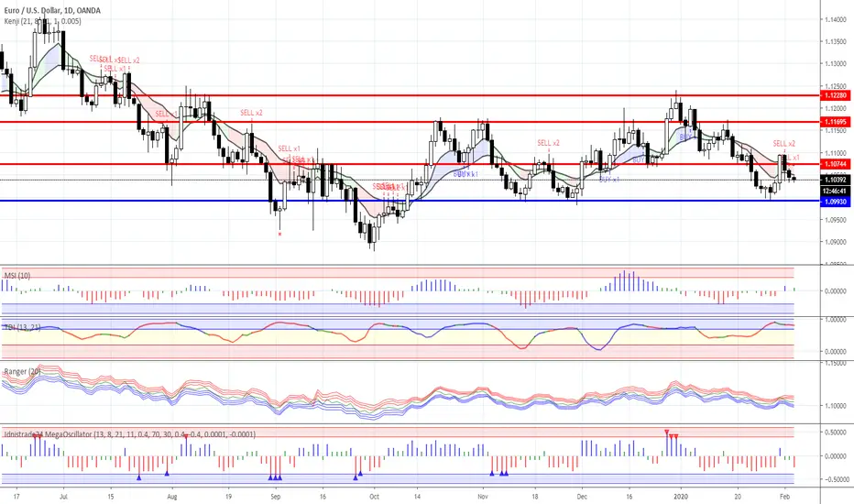The width and height of the screenshot is (854, 504).
Task: Click the Sep date on time axis
Action: [276, 497]
